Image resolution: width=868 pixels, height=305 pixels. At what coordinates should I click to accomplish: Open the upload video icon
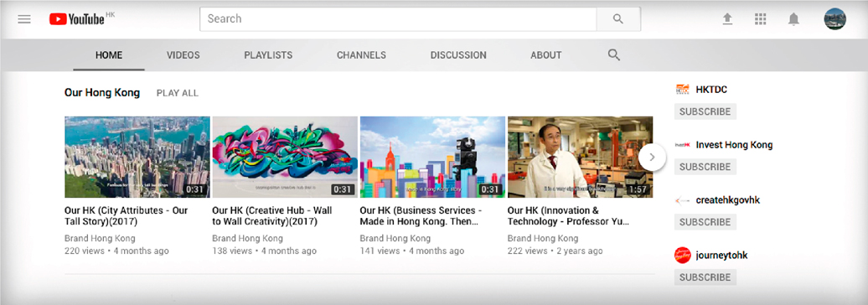(x=727, y=19)
